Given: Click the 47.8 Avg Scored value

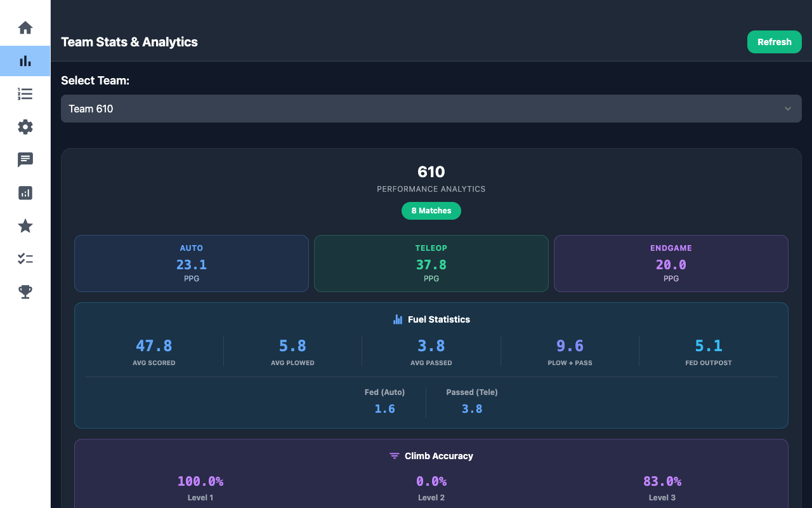Looking at the screenshot, I should [x=154, y=346].
